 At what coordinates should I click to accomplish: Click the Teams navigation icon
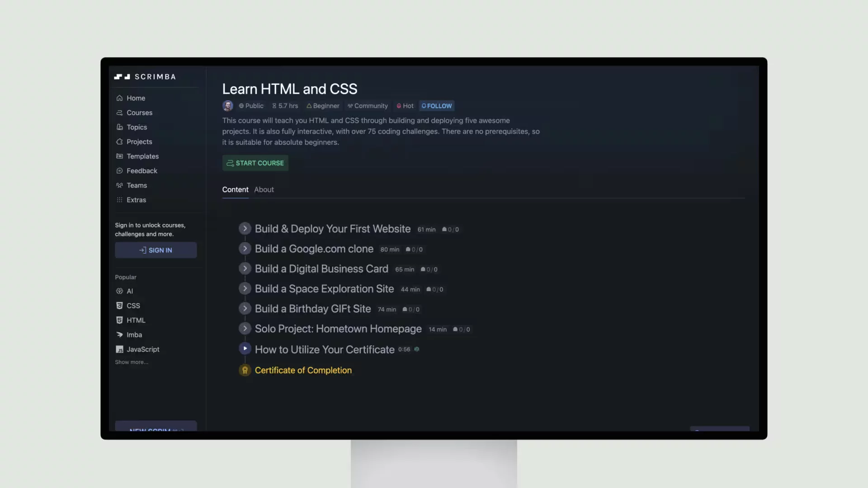click(118, 185)
